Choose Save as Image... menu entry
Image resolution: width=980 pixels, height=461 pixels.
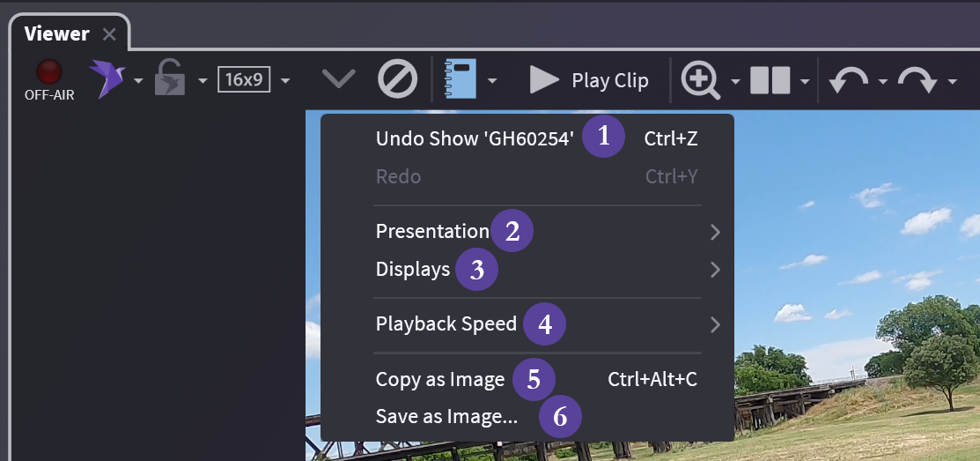pyautogui.click(x=446, y=417)
